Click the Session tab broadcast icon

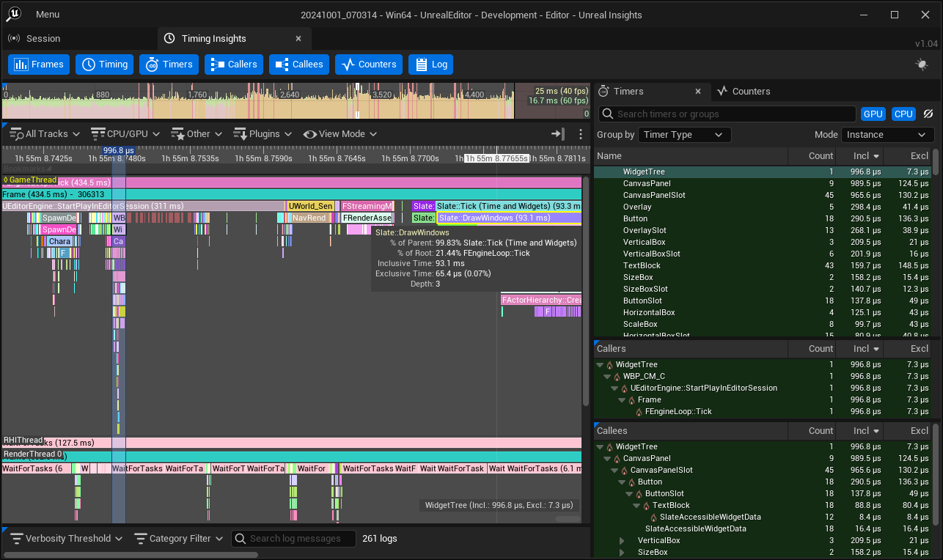[x=14, y=39]
